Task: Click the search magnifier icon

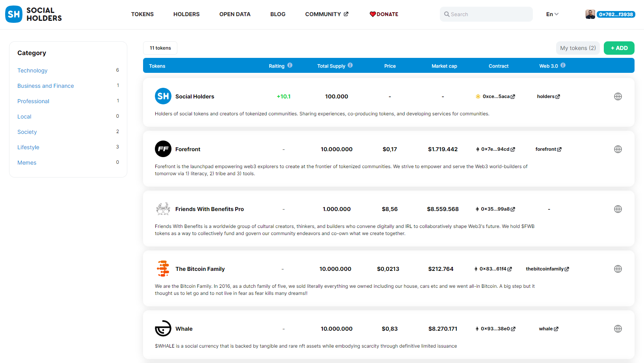Action: coord(447,14)
